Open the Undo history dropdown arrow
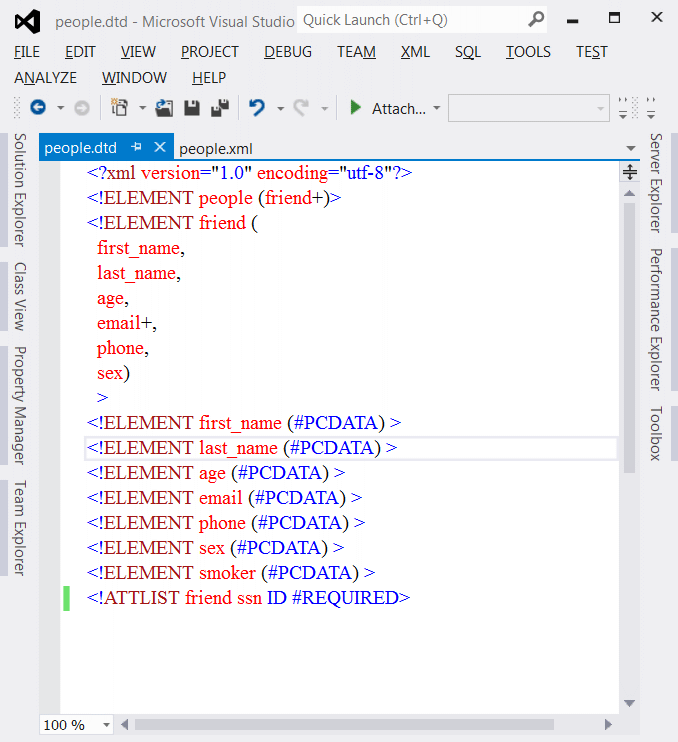Viewport: 678px width, 742px height. (x=281, y=108)
